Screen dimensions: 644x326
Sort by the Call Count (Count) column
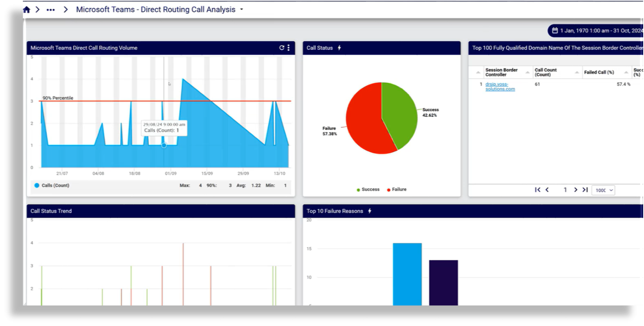click(545, 72)
